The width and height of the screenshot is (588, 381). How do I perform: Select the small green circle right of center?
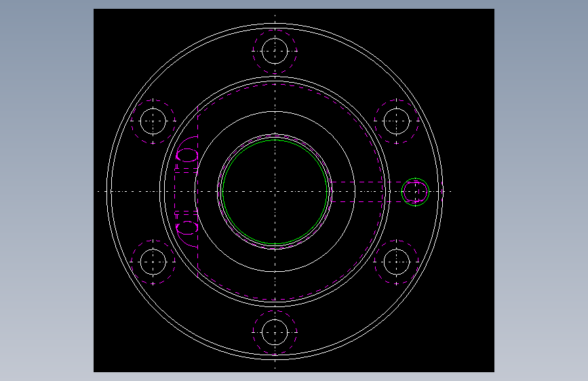pyautogui.click(x=416, y=192)
